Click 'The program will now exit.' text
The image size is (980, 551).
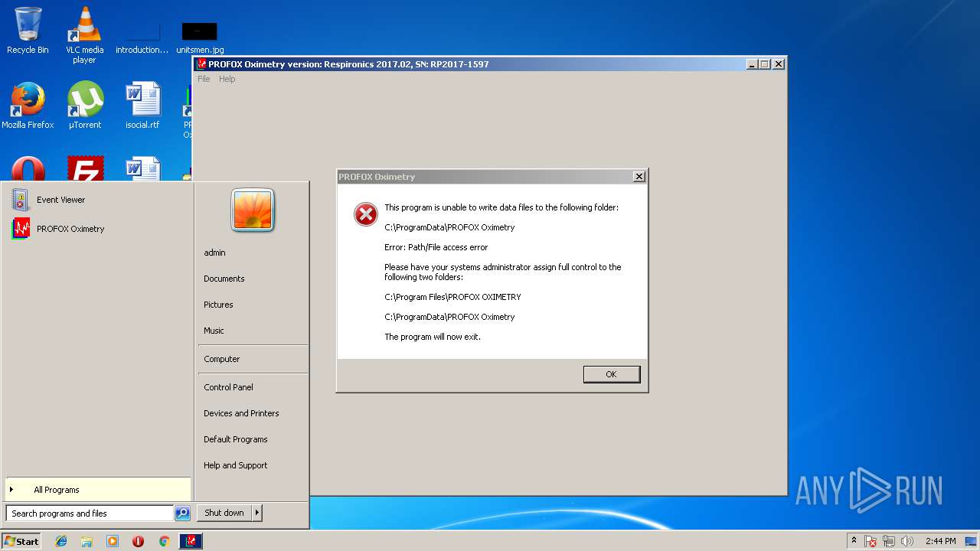433,337
